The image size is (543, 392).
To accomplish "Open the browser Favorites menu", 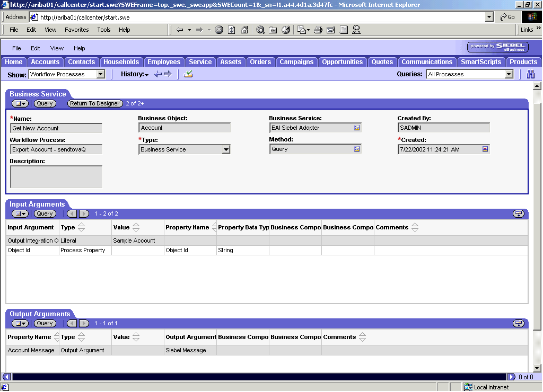I will coord(76,30).
